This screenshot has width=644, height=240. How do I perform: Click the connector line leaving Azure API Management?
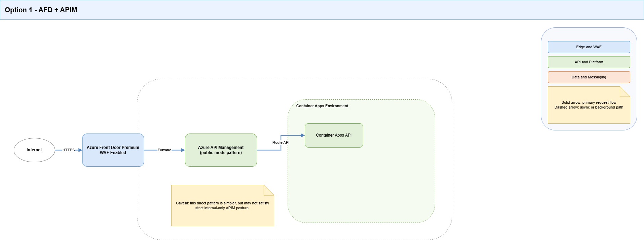(x=269, y=150)
